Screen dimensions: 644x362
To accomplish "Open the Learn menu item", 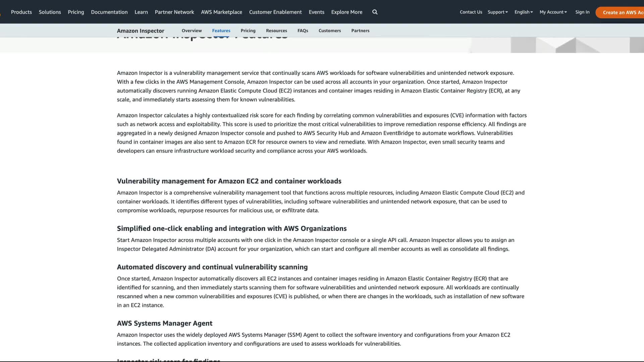I will 141,12.
